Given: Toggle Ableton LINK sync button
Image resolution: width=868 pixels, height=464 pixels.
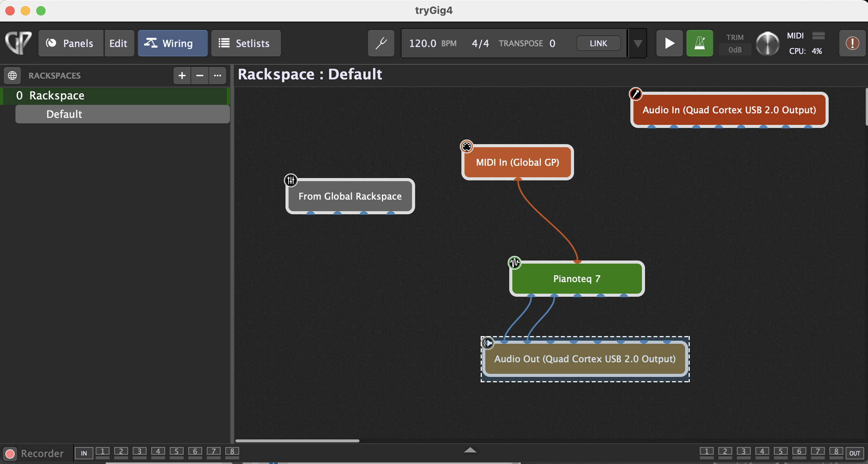Looking at the screenshot, I should coord(598,43).
